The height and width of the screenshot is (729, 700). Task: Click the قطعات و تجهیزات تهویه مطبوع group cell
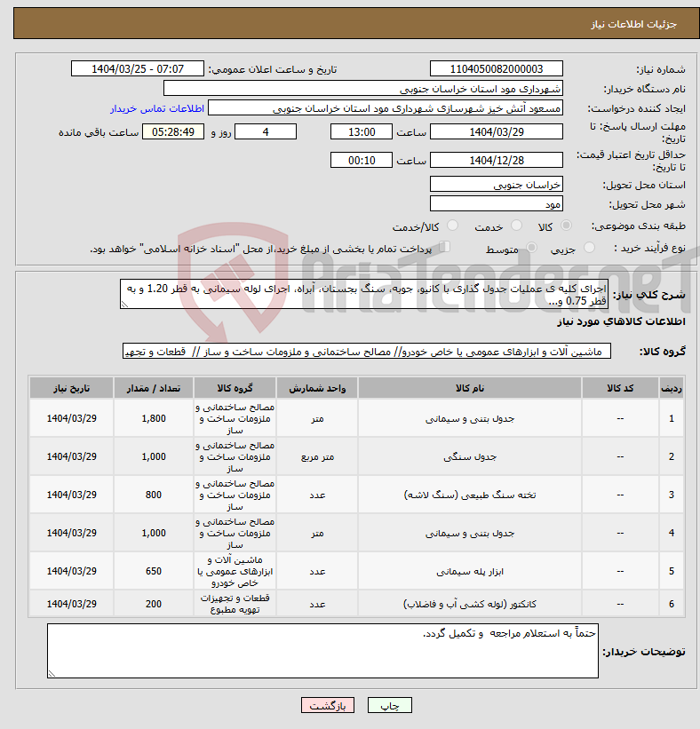pyautogui.click(x=235, y=604)
